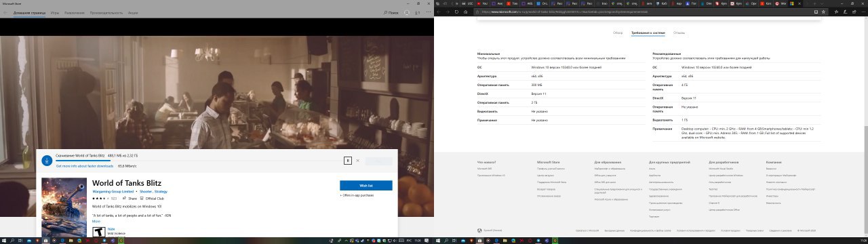
Task: Click the back arrow in Microsoft Store
Action: click(x=5, y=12)
